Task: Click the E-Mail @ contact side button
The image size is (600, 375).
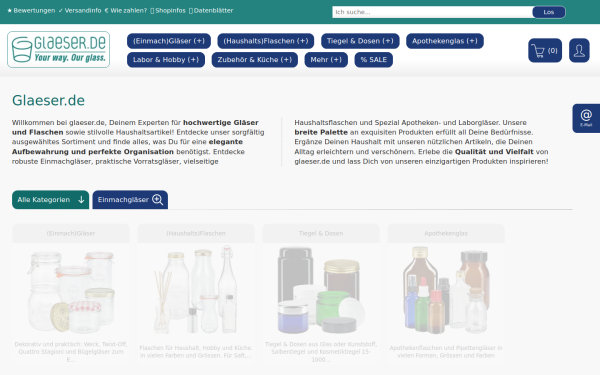Action: pyautogui.click(x=586, y=118)
